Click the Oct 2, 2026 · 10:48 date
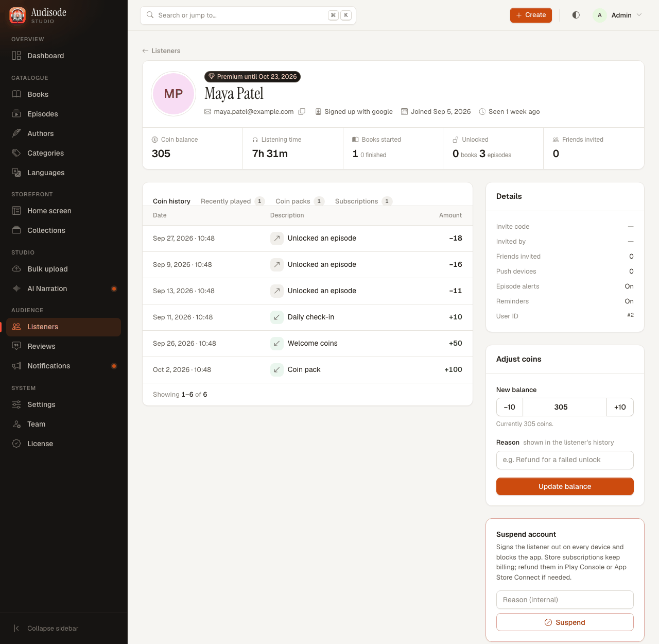This screenshot has width=659, height=644. coord(182,369)
